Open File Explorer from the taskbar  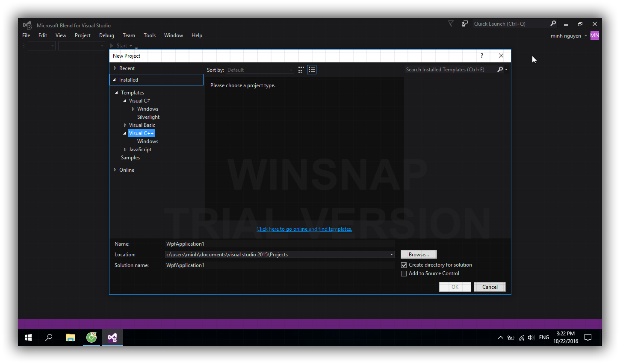(x=71, y=338)
